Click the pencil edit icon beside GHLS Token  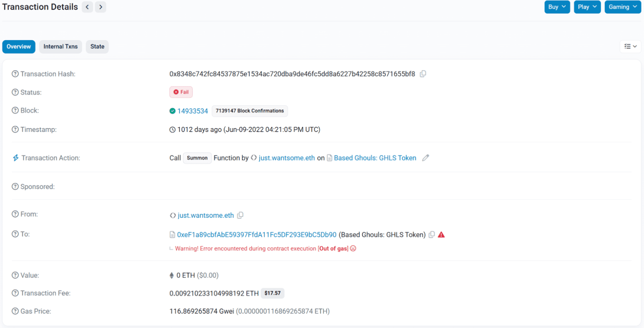tap(426, 158)
